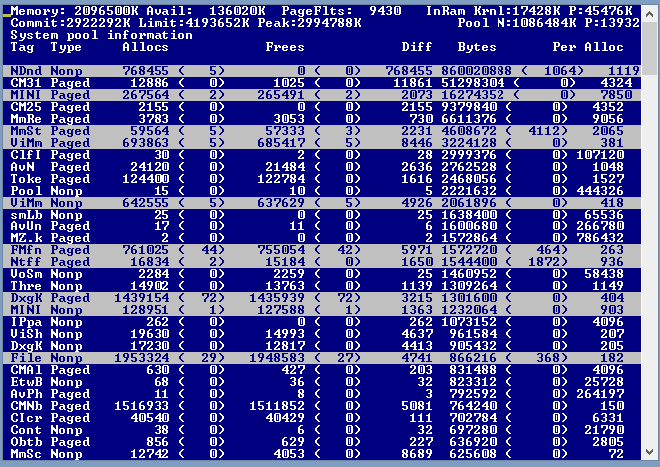
Task: Click the File row frees value 1948583
Action: (277, 358)
